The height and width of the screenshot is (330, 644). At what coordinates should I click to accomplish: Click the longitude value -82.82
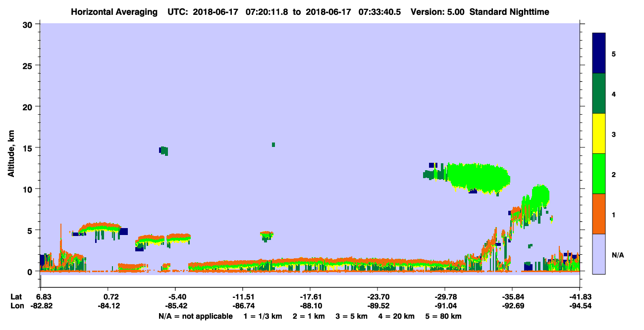pos(42,306)
